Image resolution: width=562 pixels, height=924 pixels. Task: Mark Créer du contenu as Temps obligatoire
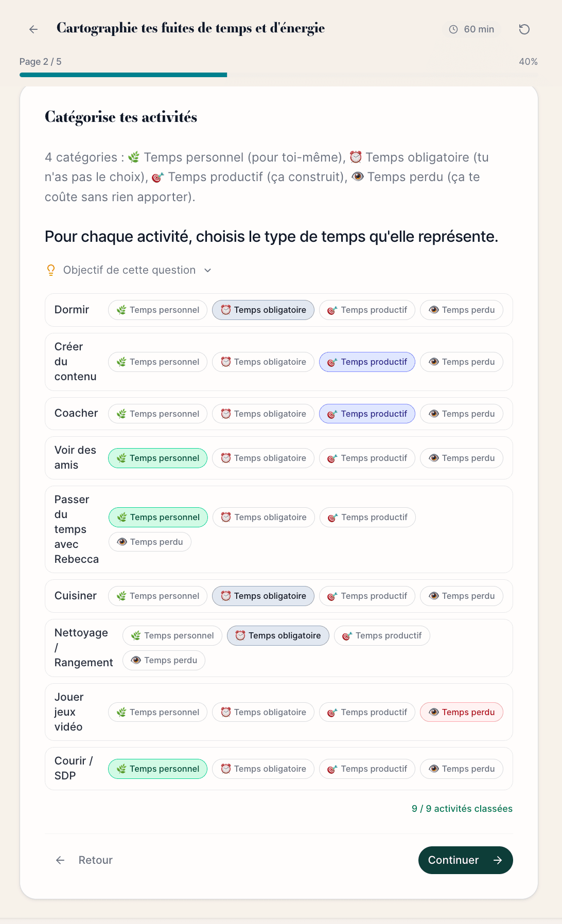pyautogui.click(x=263, y=362)
